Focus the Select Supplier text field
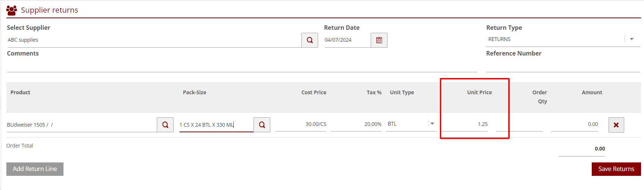644x190 pixels. (153, 40)
